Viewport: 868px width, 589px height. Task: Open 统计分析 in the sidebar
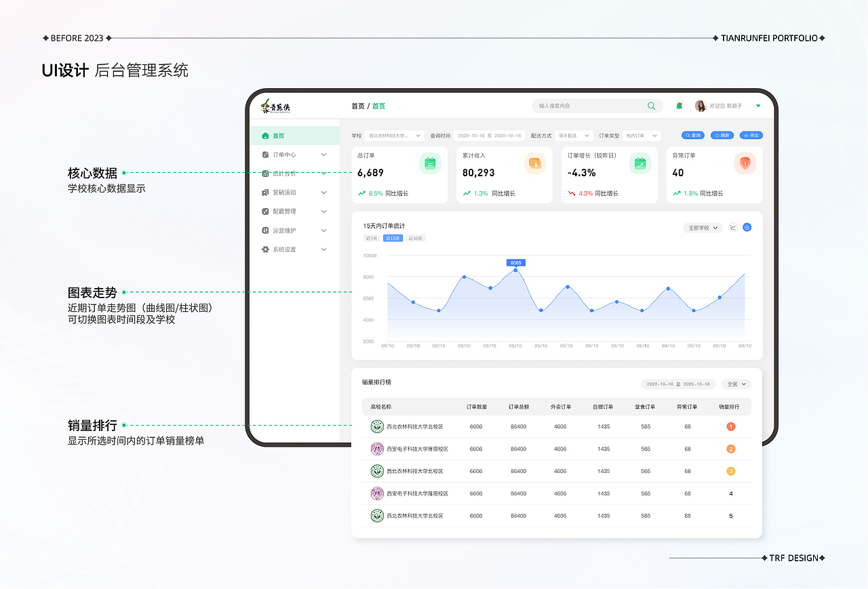pyautogui.click(x=294, y=174)
